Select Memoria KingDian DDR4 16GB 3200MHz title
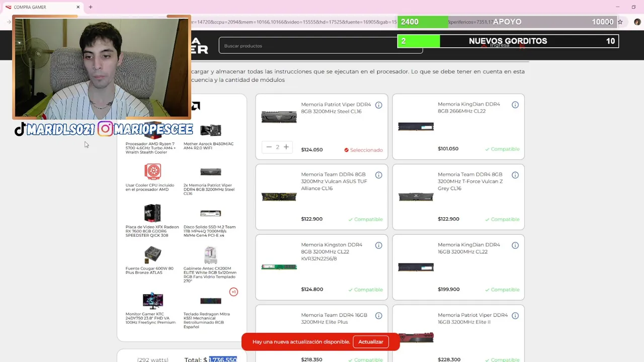Image resolution: width=644 pixels, height=362 pixels. (x=469, y=248)
